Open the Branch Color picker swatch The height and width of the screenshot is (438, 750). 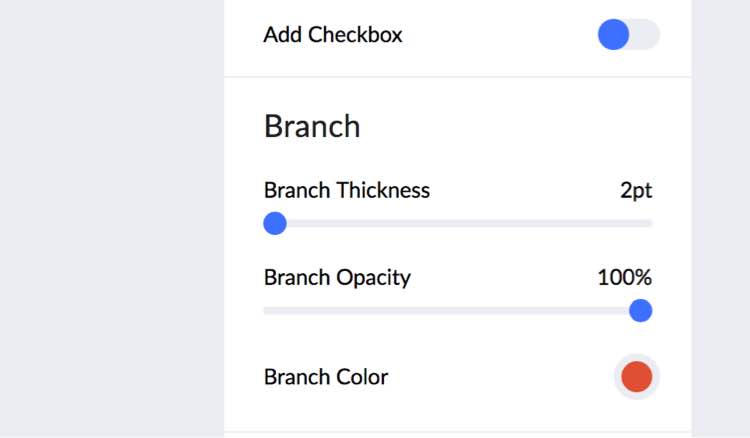636,377
